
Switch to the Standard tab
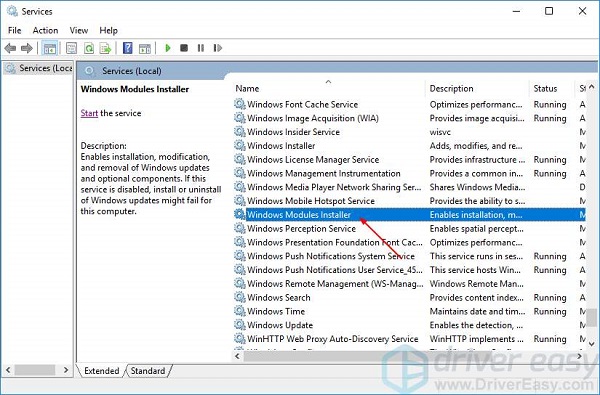tap(148, 371)
